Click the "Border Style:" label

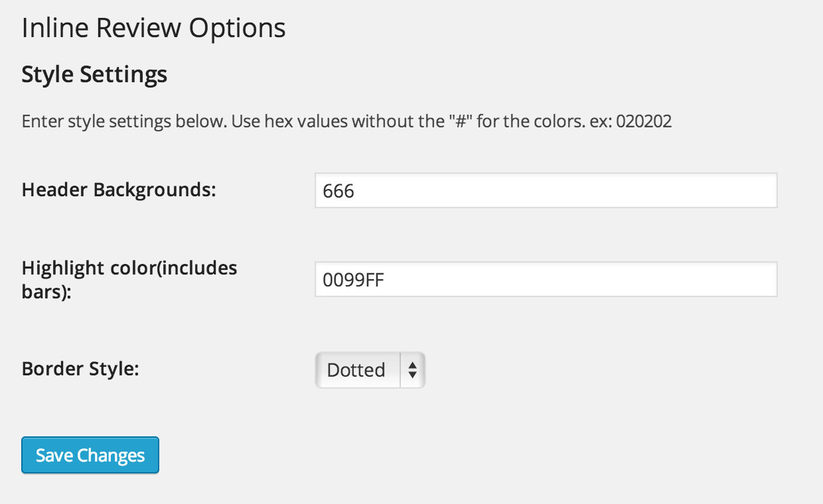point(80,369)
